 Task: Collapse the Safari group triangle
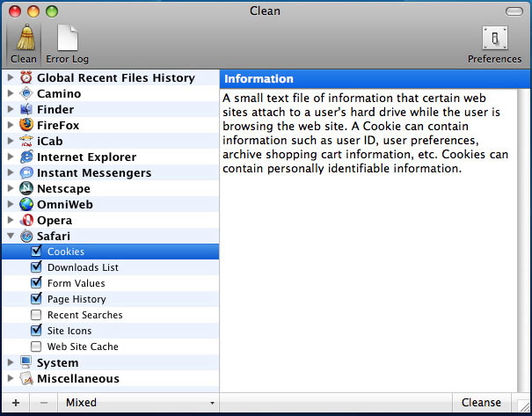pyautogui.click(x=11, y=236)
